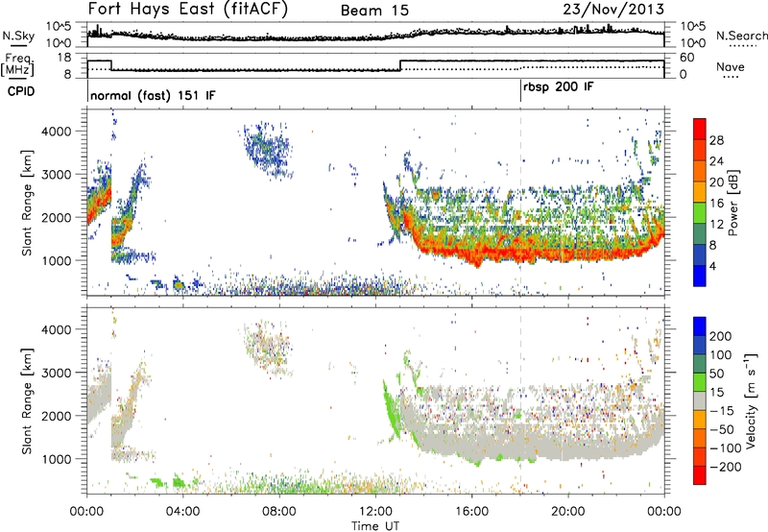Screen dimensions: 768x532
Task: Click the Nave legend label
Action: click(x=730, y=67)
